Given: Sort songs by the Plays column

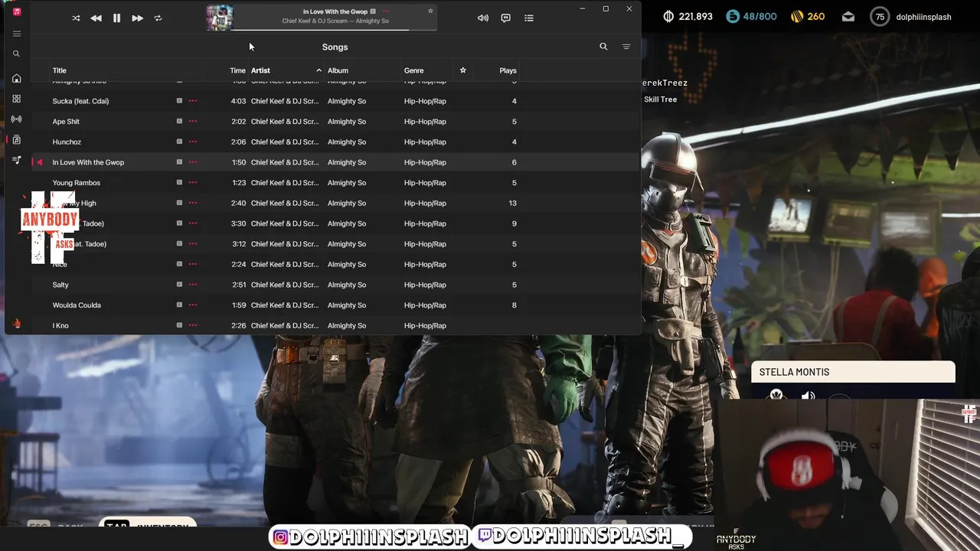Looking at the screenshot, I should (x=508, y=70).
